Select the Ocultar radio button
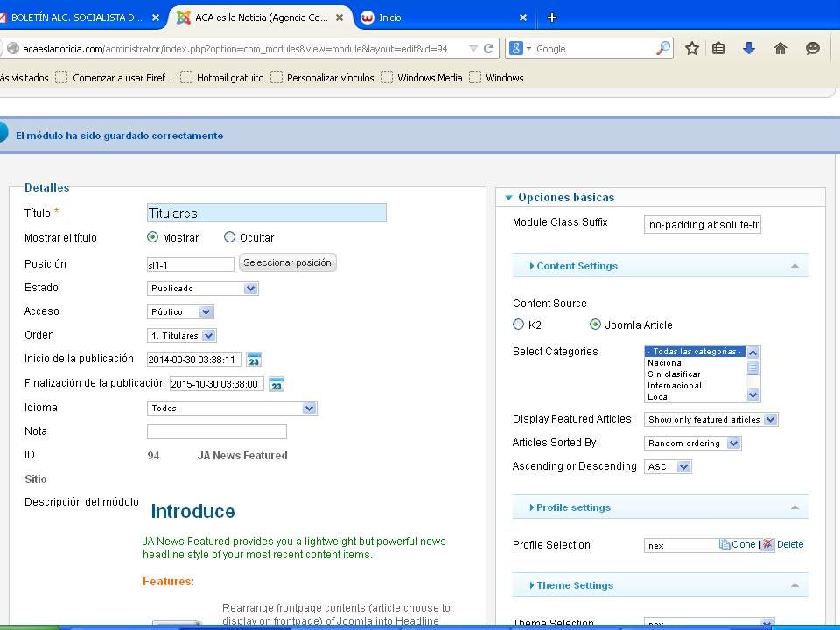 (229, 237)
